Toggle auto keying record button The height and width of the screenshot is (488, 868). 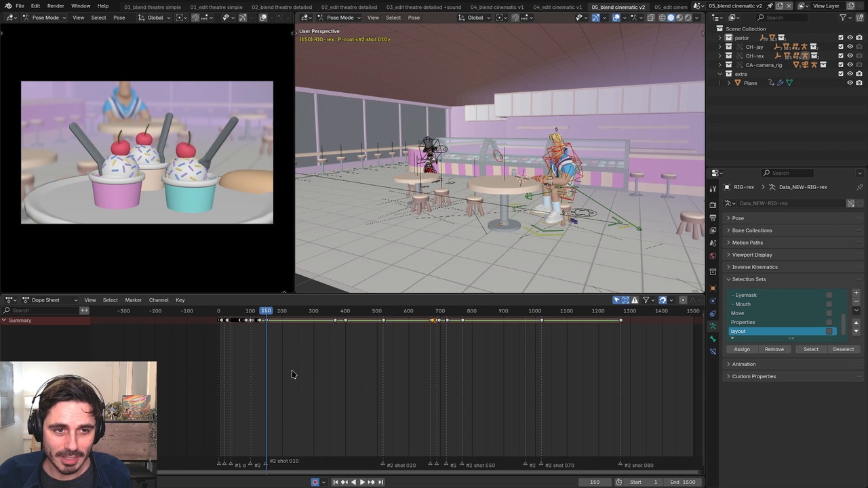point(315,482)
